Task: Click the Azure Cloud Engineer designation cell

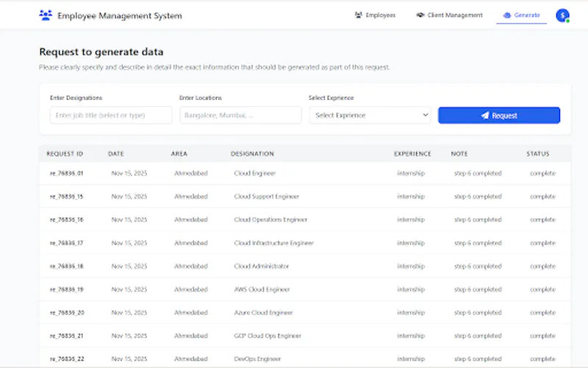Action: click(264, 313)
